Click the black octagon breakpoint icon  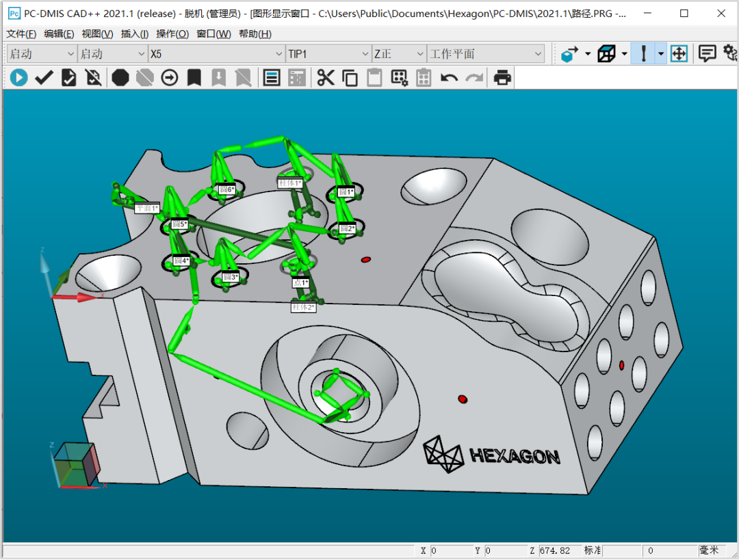coord(120,78)
